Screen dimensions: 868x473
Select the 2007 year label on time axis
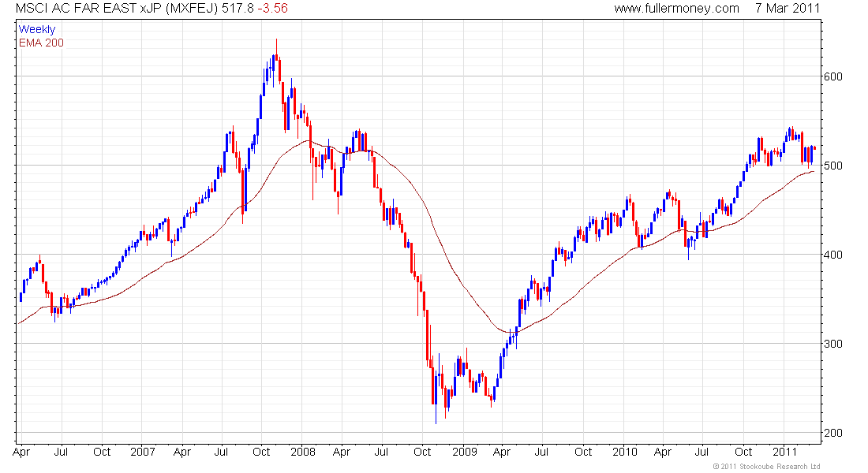pyautogui.click(x=143, y=452)
